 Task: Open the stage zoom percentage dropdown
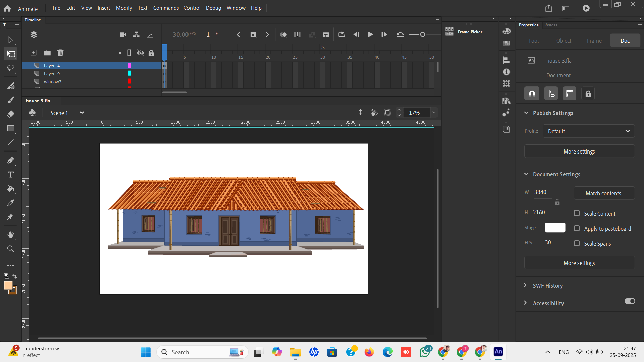[434, 113]
